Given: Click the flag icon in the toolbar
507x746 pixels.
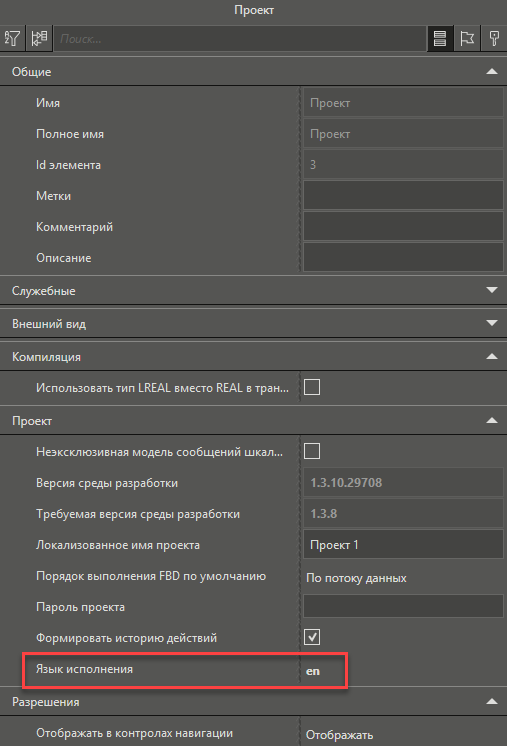Looking at the screenshot, I should click(467, 38).
